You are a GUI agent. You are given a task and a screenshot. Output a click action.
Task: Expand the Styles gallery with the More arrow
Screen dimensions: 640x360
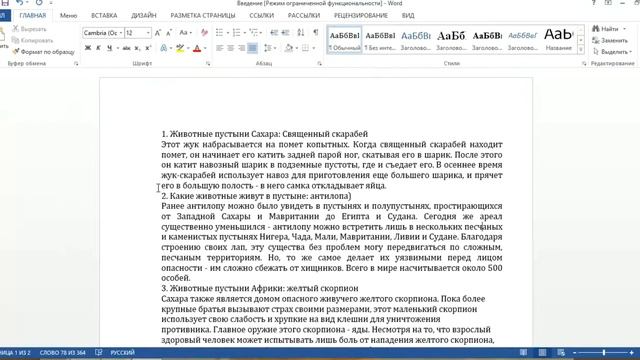coord(581,50)
